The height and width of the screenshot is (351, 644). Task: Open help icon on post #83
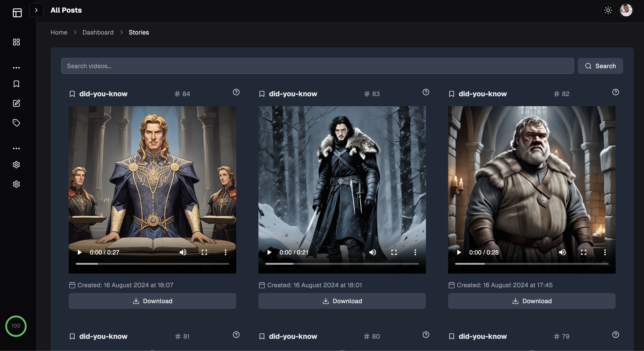pos(426,92)
